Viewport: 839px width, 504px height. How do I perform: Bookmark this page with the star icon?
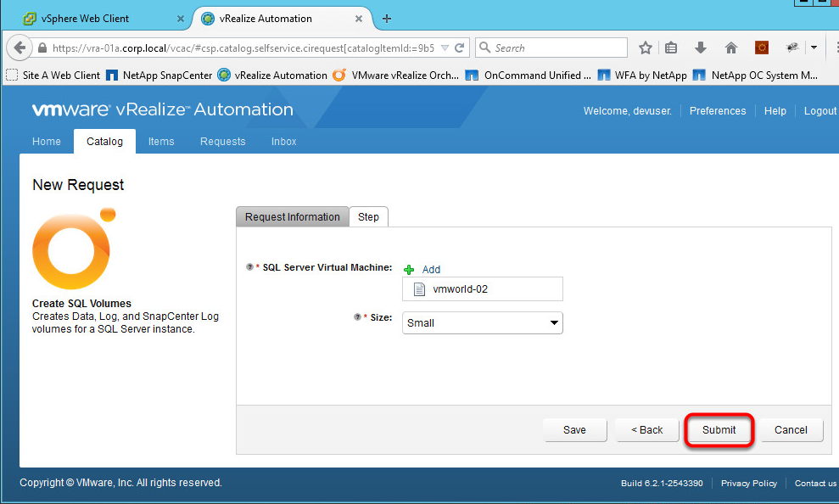pos(646,48)
